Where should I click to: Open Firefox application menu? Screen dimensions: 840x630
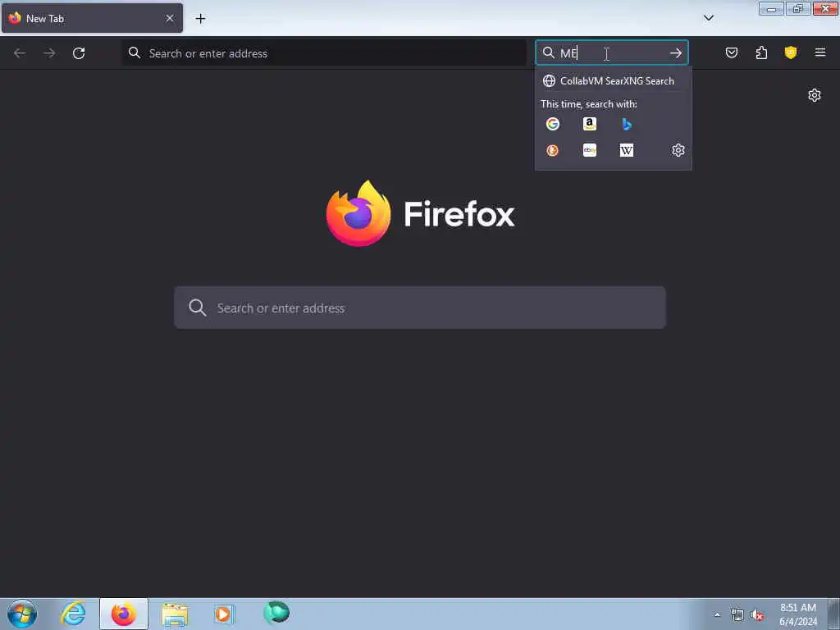[x=819, y=52]
